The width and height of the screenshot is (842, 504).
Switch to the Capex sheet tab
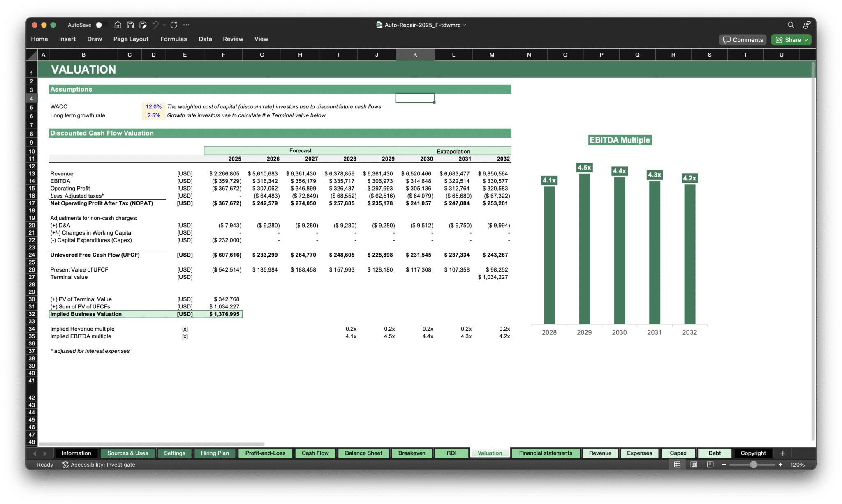678,453
